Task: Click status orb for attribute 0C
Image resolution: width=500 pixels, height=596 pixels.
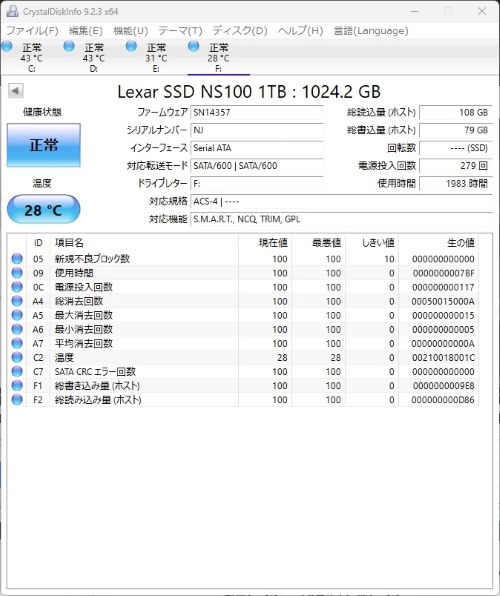Action: click(17, 287)
